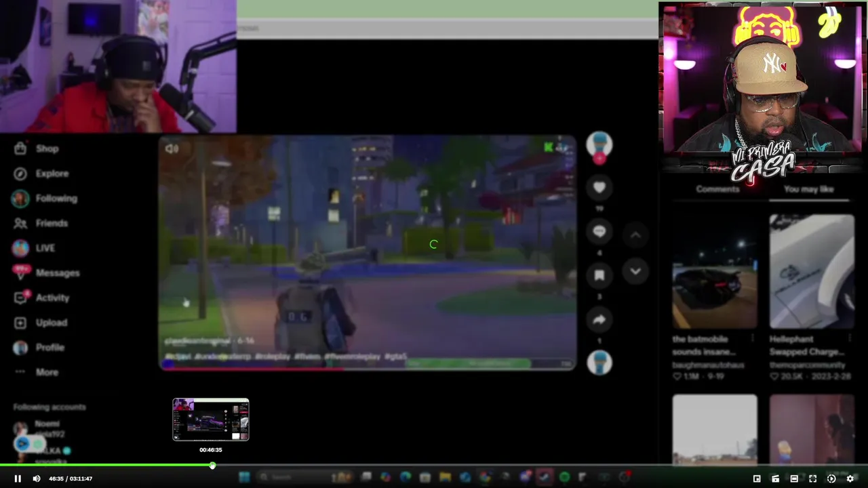868x488 pixels.
Task: Go to previous video with up chevron
Action: point(635,235)
